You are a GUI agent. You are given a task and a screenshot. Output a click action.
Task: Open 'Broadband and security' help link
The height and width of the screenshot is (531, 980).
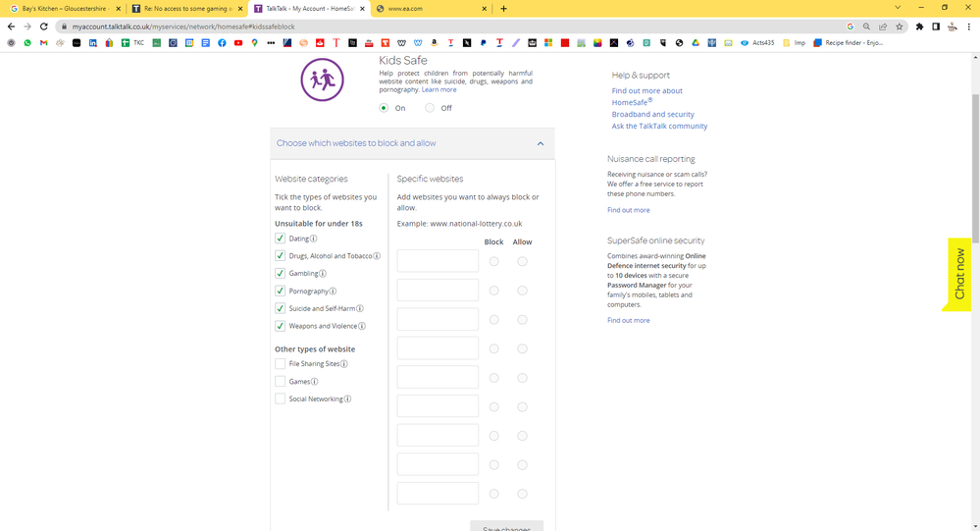[x=652, y=114]
